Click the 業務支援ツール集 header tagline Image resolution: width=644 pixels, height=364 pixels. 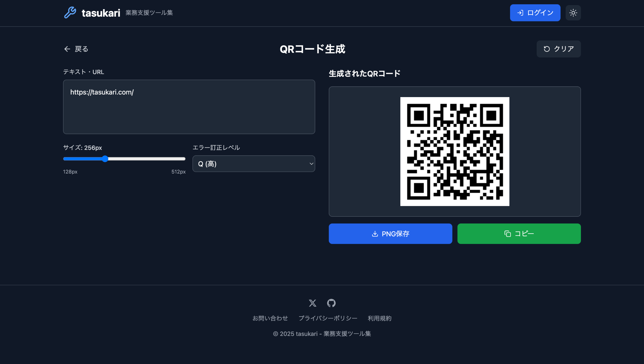pyautogui.click(x=149, y=13)
